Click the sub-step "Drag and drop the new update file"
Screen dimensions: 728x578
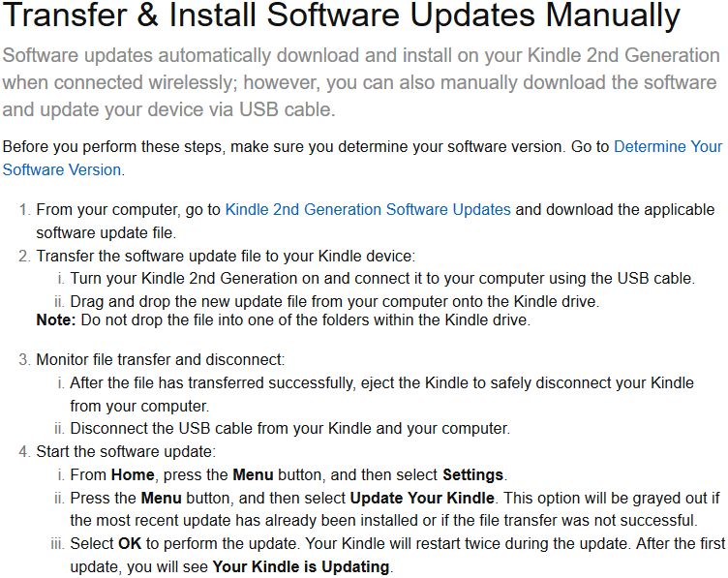click(x=334, y=302)
